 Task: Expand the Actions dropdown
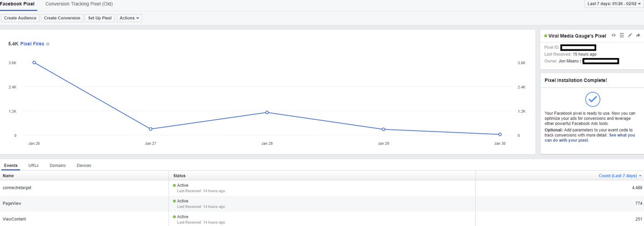tap(129, 18)
